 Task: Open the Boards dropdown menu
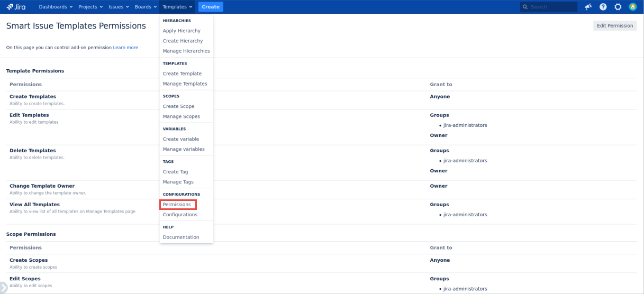pos(146,7)
